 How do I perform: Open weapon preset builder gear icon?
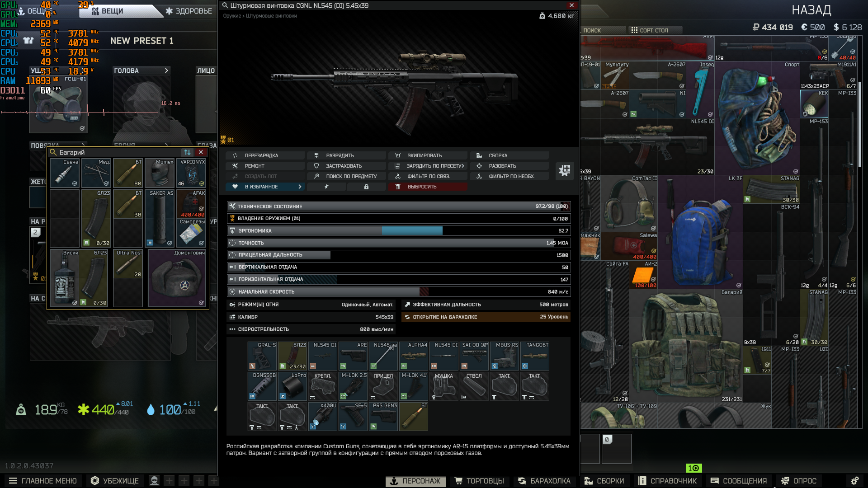565,171
